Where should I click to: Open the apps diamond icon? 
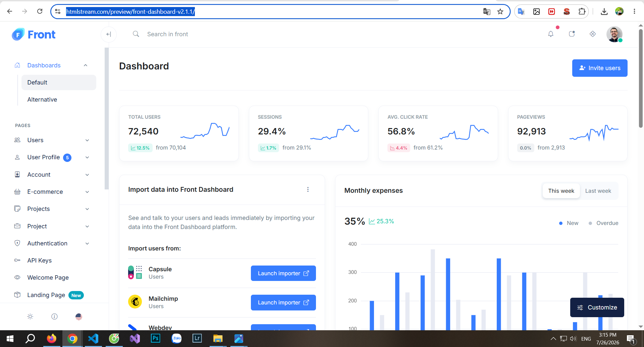tap(593, 34)
